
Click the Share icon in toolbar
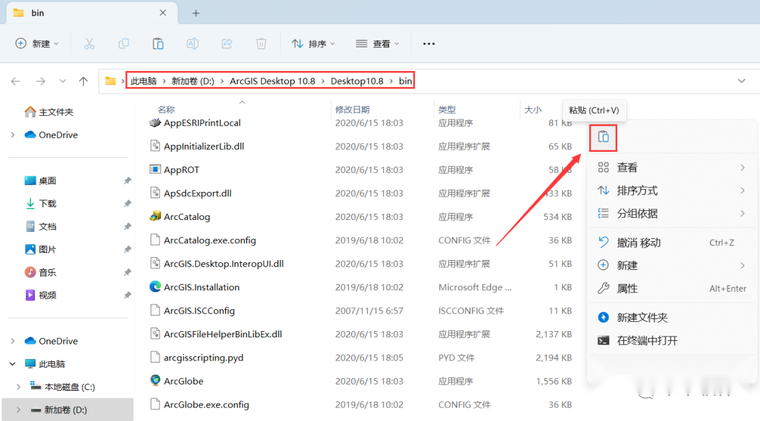pyautogui.click(x=227, y=44)
